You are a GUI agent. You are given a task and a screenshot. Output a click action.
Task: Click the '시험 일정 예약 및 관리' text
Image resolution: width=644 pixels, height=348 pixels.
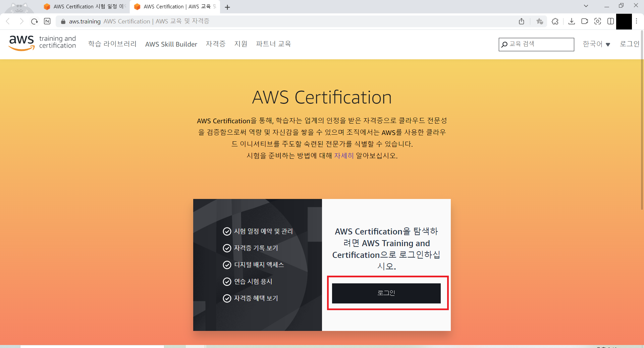click(x=264, y=231)
